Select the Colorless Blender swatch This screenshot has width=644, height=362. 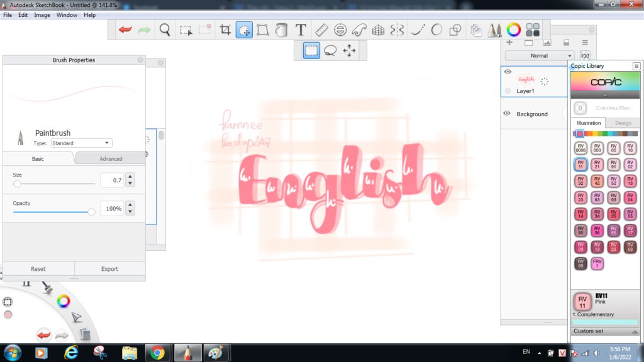click(x=580, y=108)
